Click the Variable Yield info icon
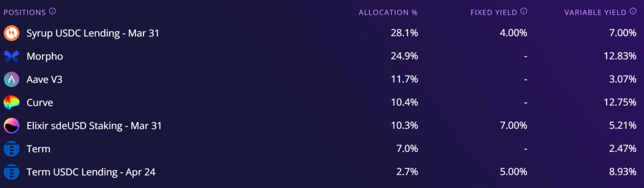 [633, 11]
